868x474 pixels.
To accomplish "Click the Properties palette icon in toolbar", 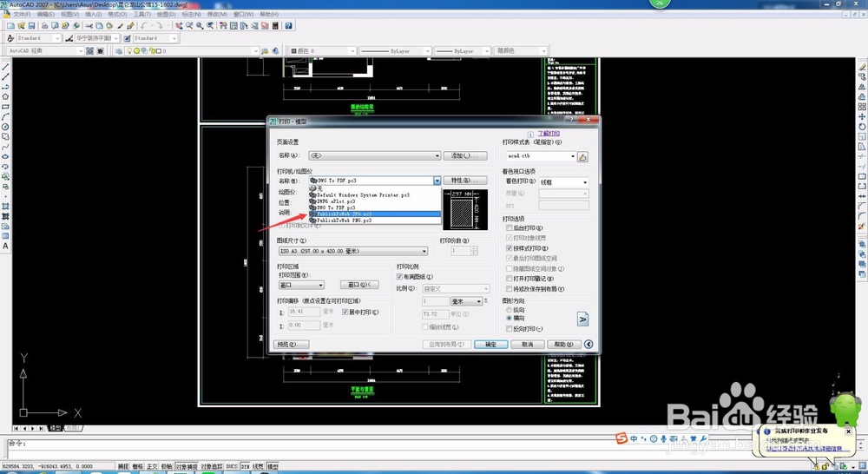I will coord(223,25).
